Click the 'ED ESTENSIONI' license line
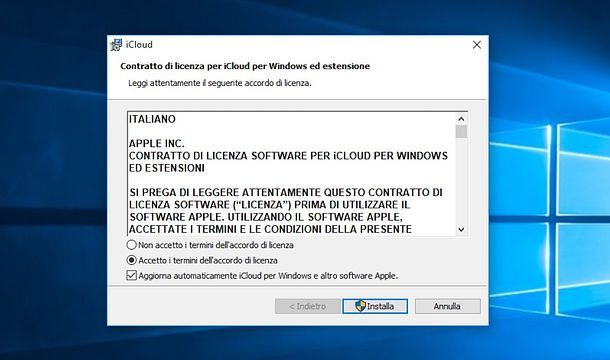 (x=167, y=168)
